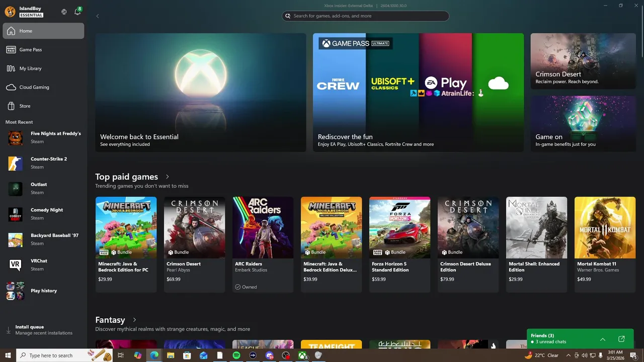Open Backyard Baseball '97 icon in Most Recent
This screenshot has width=644, height=362.
click(15, 240)
